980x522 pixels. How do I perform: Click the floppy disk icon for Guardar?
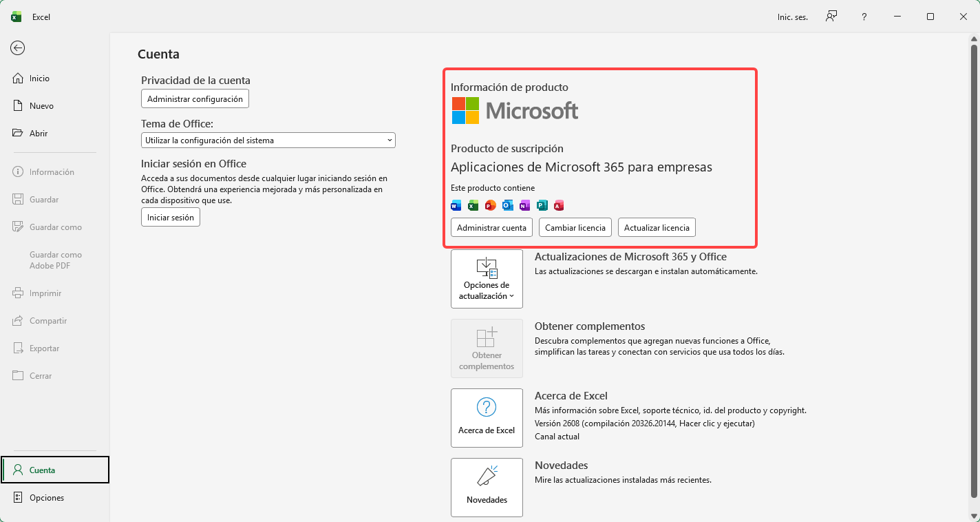18,200
